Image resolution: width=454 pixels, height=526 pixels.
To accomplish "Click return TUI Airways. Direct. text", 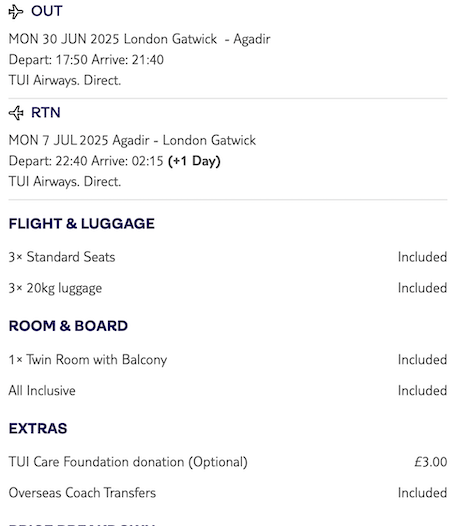I will tap(65, 181).
